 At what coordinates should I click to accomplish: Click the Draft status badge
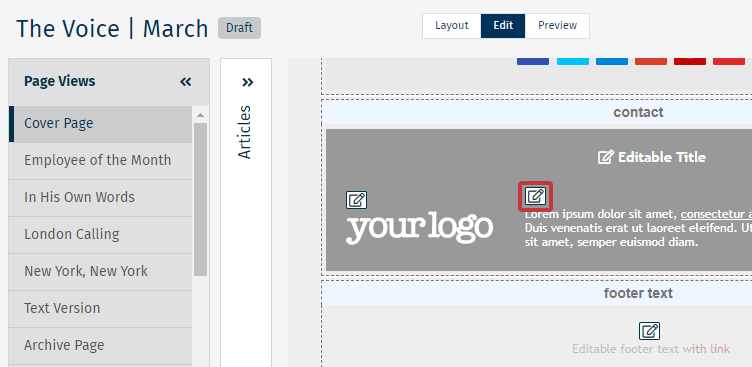click(239, 28)
